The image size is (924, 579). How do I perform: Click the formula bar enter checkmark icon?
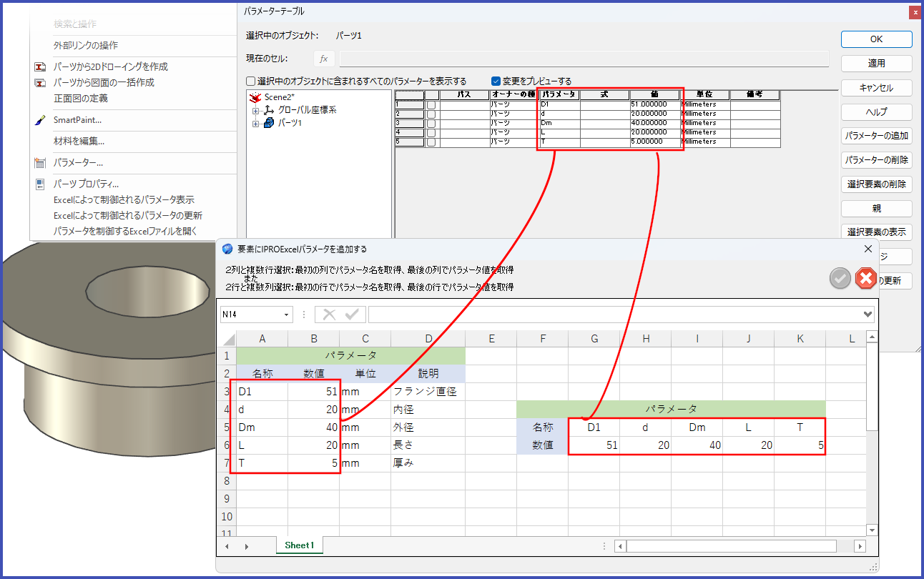click(351, 315)
